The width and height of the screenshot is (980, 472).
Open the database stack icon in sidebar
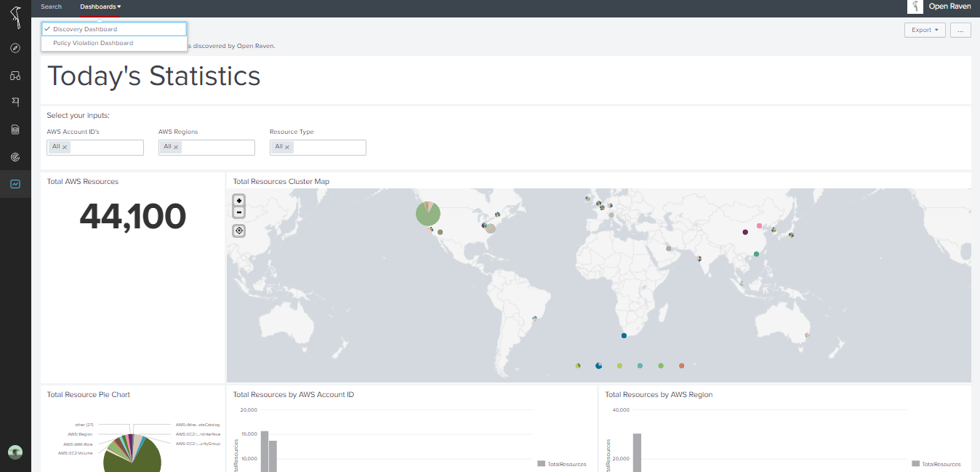click(x=15, y=129)
